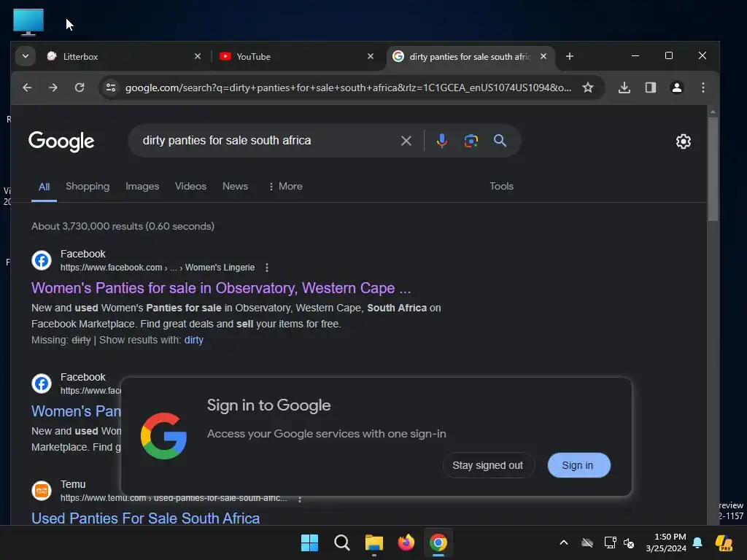Screen dimensions: 747x560
Task: Click the Facebook favicon of first result
Action: click(42, 260)
